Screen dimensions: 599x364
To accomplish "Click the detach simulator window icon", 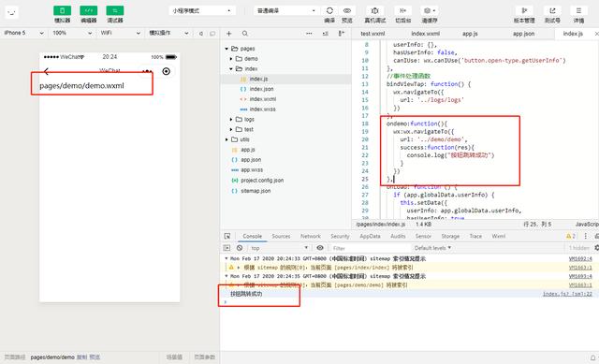I will [x=212, y=34].
